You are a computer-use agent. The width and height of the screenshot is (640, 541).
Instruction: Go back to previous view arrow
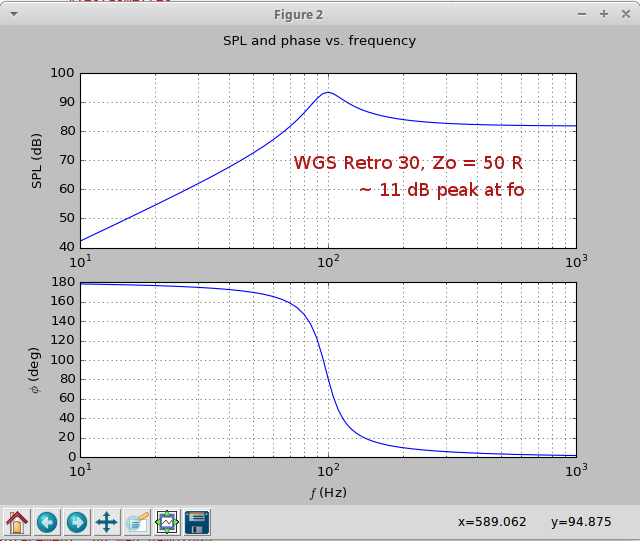tap(47, 522)
